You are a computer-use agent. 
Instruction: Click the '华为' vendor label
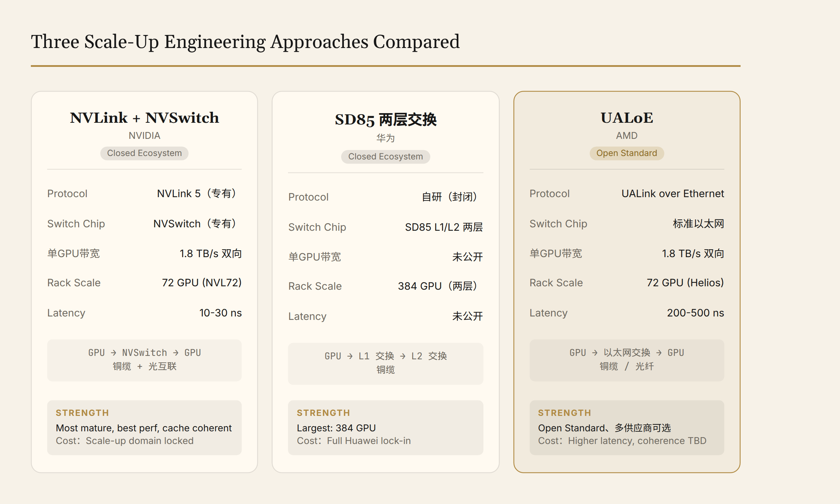pos(386,138)
